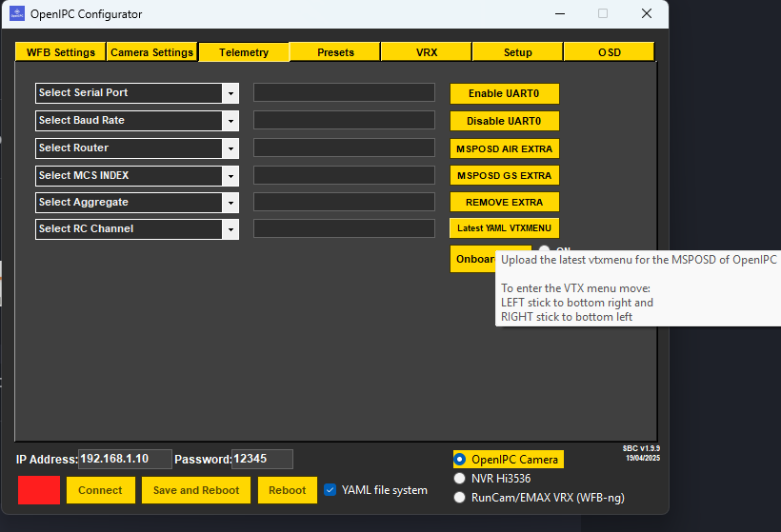The width and height of the screenshot is (781, 532).
Task: Click the Latest YAML VTXMENU button
Action: tap(504, 227)
